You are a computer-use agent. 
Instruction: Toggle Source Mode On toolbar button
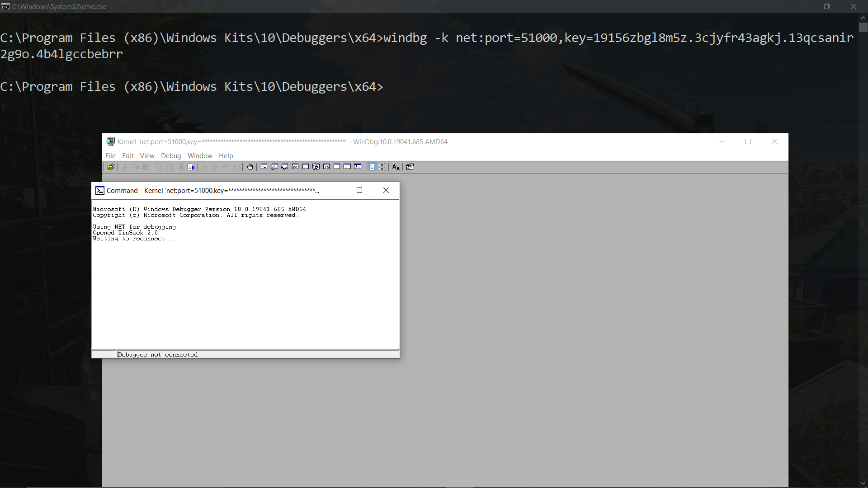(x=372, y=167)
